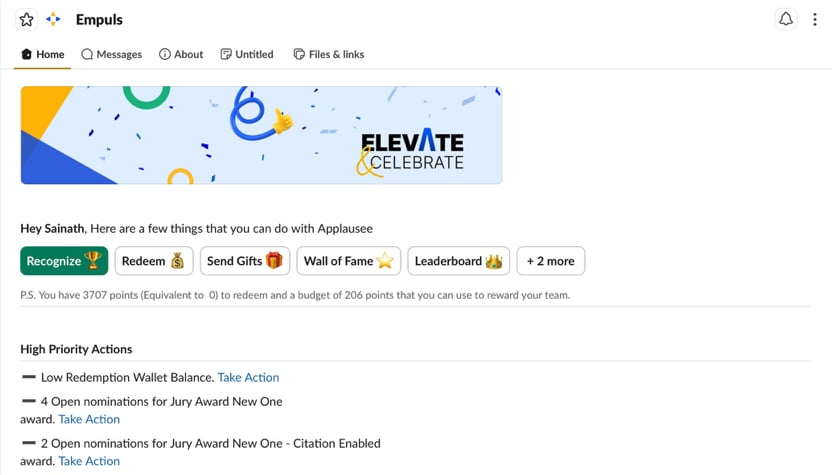Viewport: 832px width, 475px height.
Task: Switch to the Home tab
Action: pyautogui.click(x=42, y=54)
